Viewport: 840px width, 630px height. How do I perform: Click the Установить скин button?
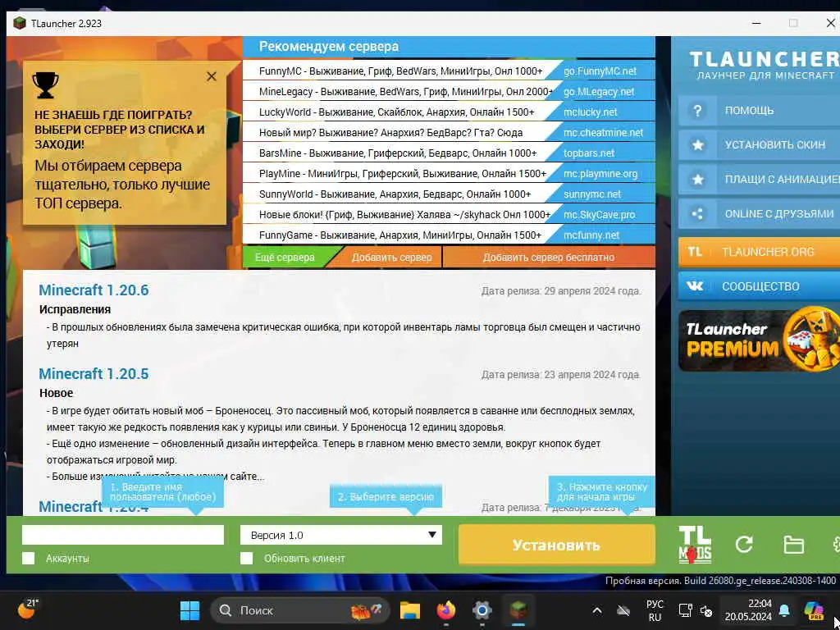tap(759, 144)
